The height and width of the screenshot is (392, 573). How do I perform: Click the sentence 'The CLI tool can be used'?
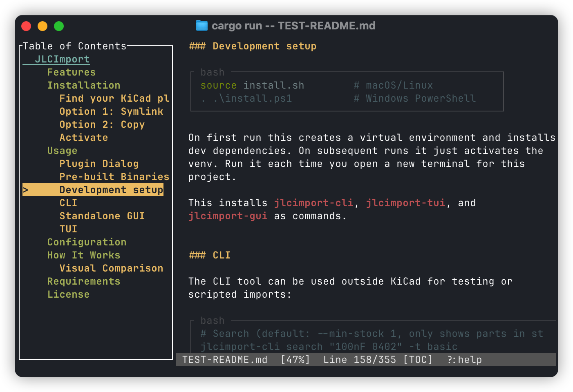coord(350,288)
